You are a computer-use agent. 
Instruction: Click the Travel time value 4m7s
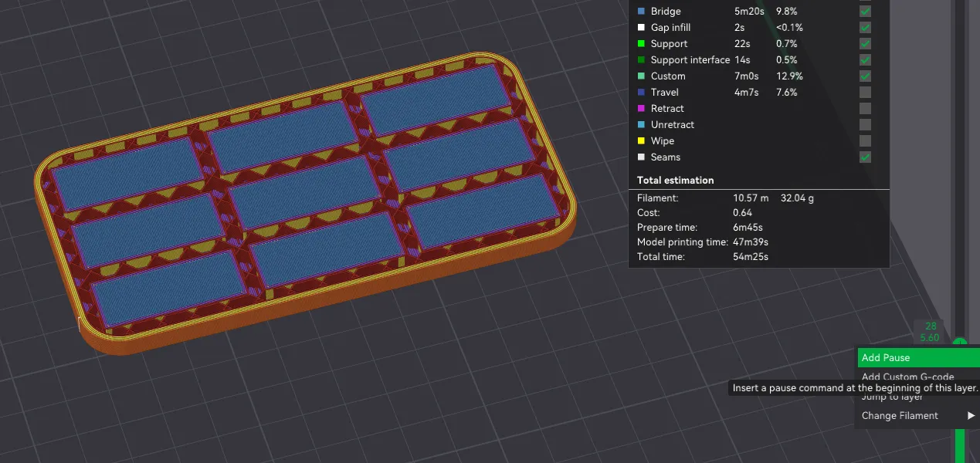coord(746,93)
